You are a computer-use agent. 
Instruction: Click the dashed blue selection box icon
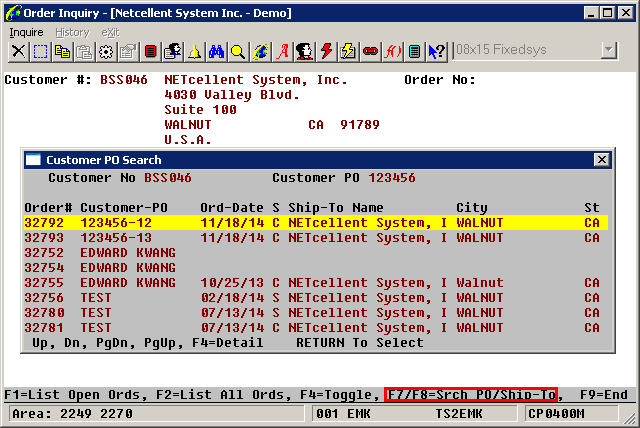point(40,51)
